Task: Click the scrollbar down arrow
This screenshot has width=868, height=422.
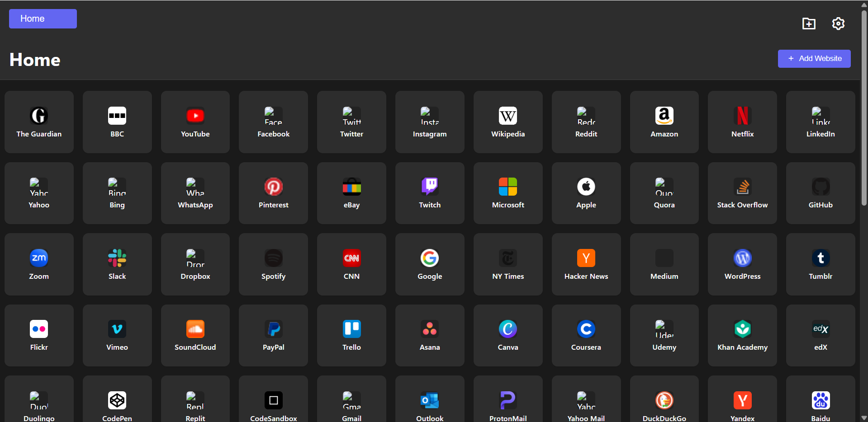Action: click(864, 418)
